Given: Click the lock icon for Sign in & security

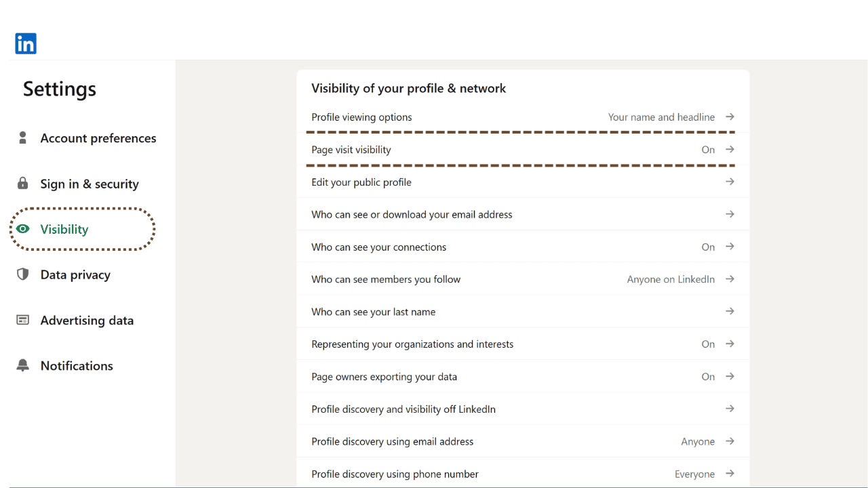Looking at the screenshot, I should click(23, 184).
